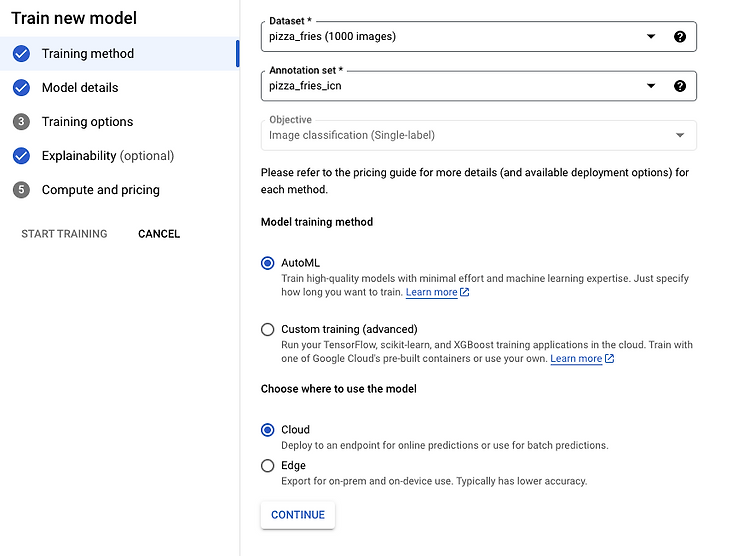Click the step 3 number icon for Training options
Viewport: 750px width, 556px height.
click(x=22, y=122)
